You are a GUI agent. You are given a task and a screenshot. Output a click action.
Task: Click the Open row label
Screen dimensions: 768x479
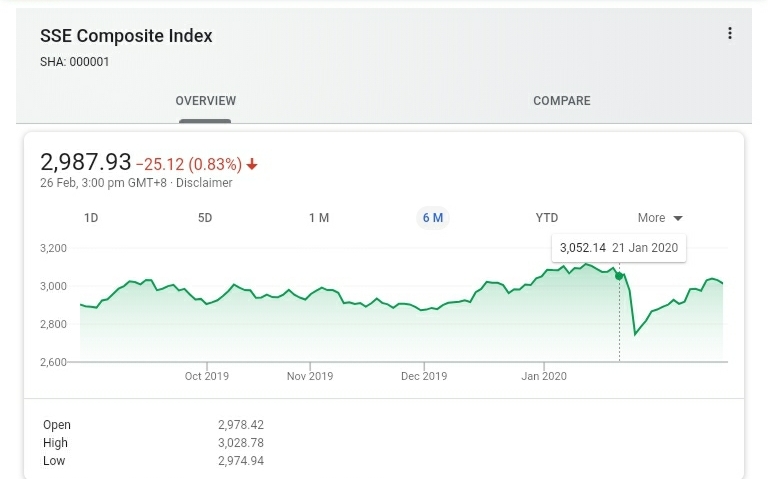pos(57,425)
